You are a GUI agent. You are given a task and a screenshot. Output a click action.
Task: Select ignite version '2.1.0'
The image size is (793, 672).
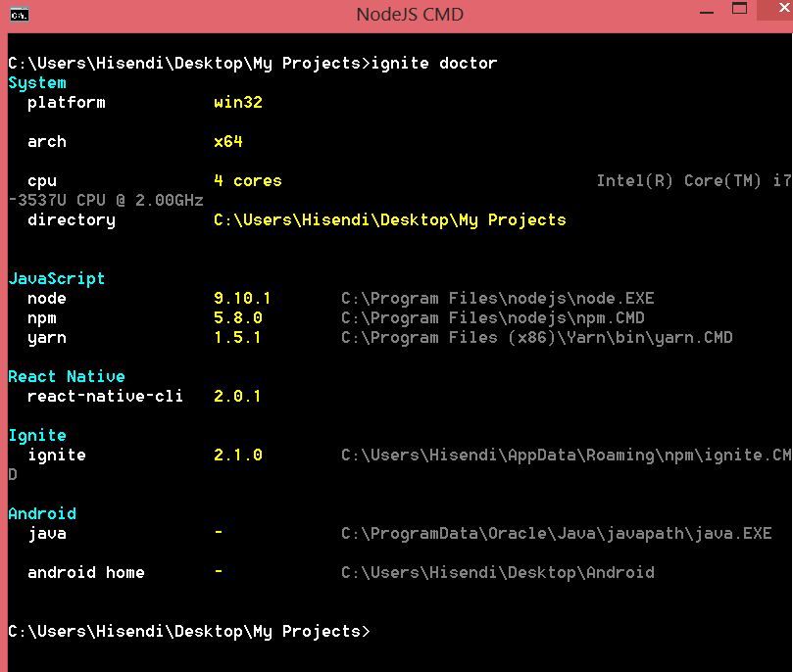(237, 456)
